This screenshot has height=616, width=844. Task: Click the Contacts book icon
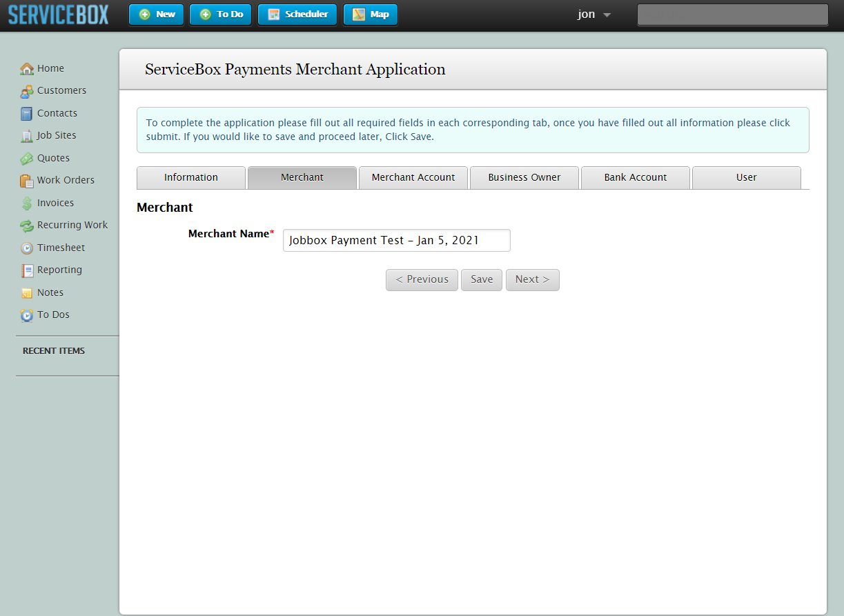click(27, 114)
